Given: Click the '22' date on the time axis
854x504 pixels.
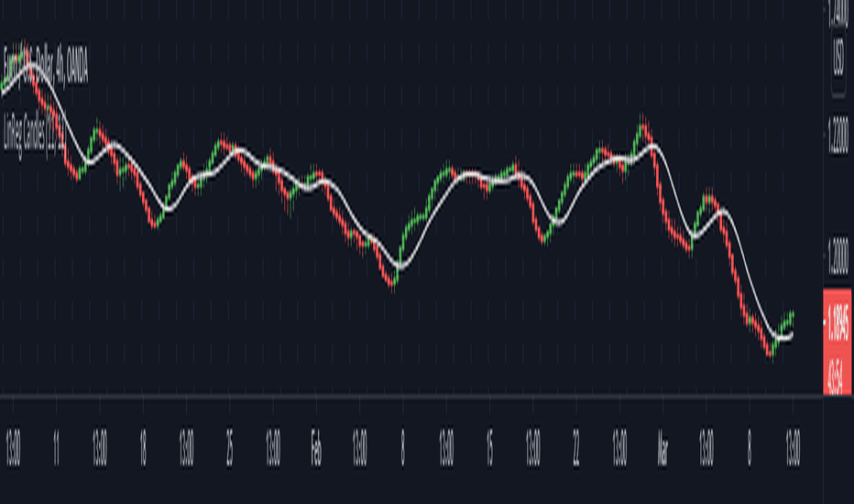Looking at the screenshot, I should point(576,449).
